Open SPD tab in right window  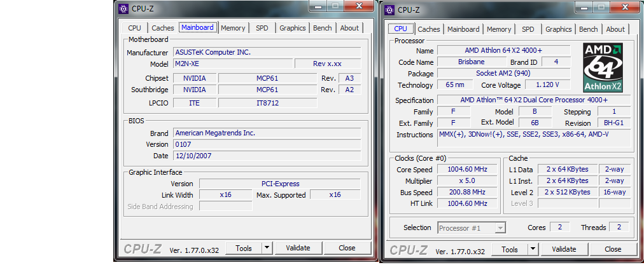pos(528,29)
